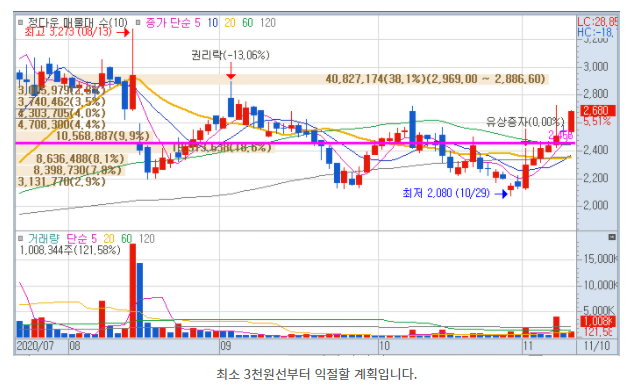Click the 2,200 price axis label

[x=595, y=178]
